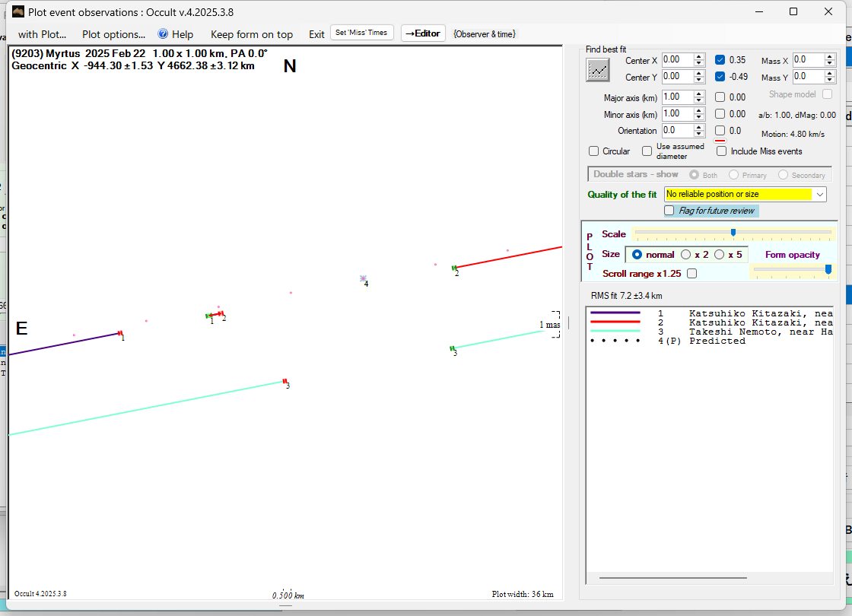Image resolution: width=852 pixels, height=616 pixels.
Task: Toggle Flag for future review checkbox
Action: (x=669, y=211)
